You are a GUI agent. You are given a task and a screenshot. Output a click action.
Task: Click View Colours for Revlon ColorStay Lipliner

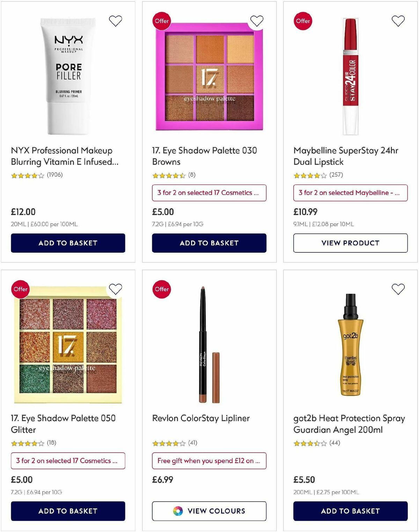click(x=209, y=511)
